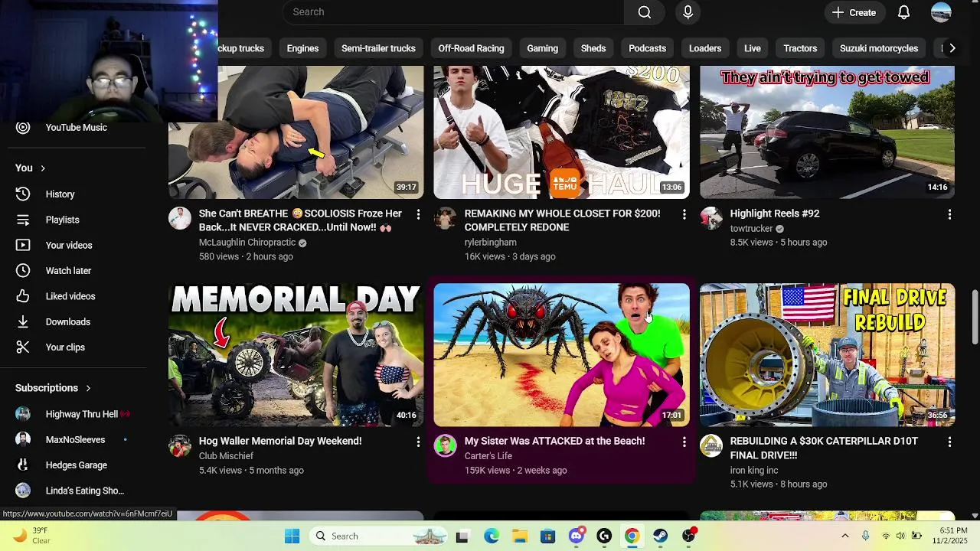Open My Sister Was ATTACKED video title

[x=554, y=441]
